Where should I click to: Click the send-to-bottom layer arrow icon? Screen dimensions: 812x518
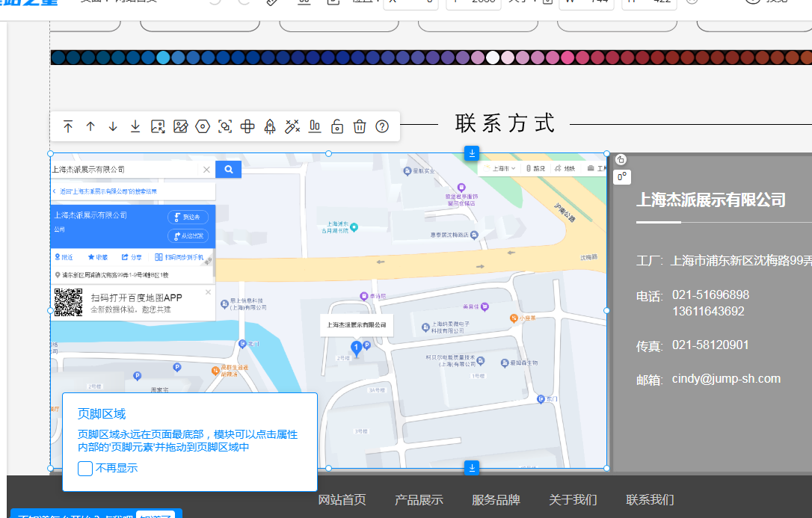[x=135, y=127]
